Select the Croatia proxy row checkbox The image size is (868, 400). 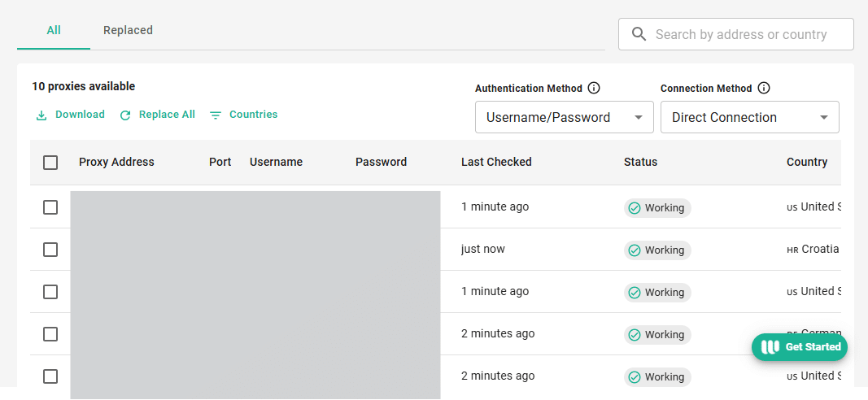[x=50, y=250]
